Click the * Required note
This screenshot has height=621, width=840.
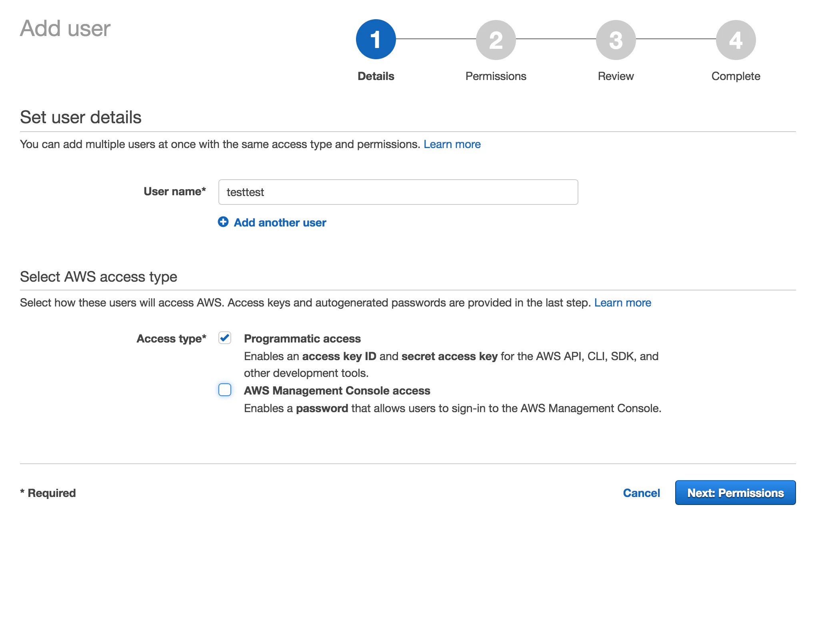pyautogui.click(x=48, y=493)
